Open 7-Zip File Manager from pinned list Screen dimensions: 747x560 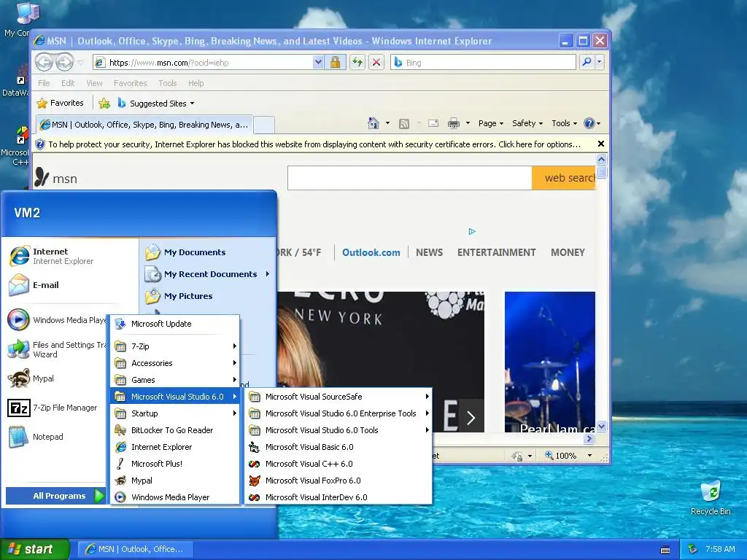pos(53,408)
